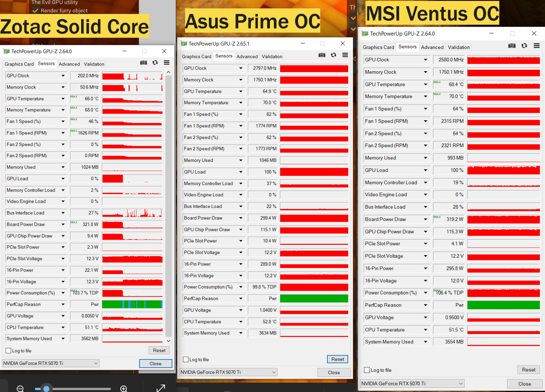
Task: Click GPU Voltage value 0.8050 V in Zotac
Action: [x=85, y=316]
